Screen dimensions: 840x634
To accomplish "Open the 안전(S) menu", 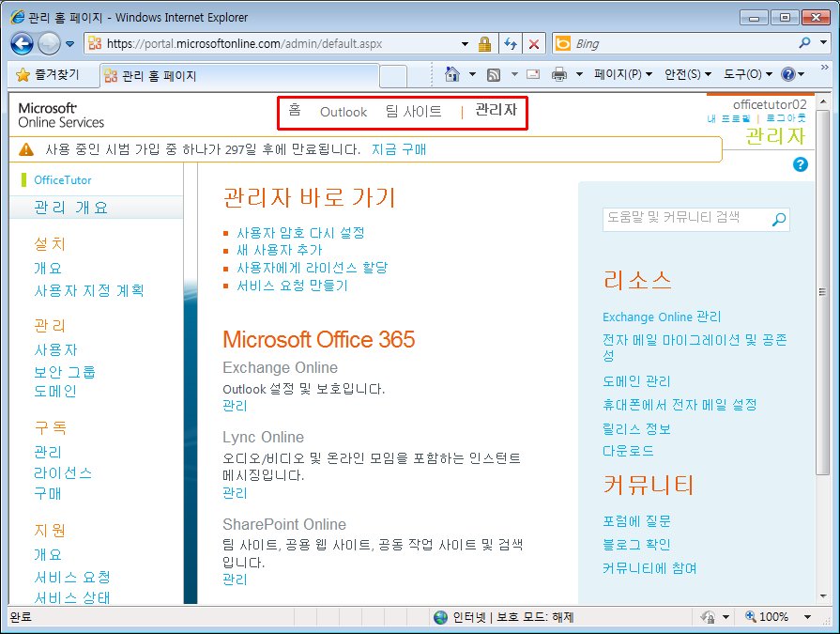I will [x=687, y=74].
